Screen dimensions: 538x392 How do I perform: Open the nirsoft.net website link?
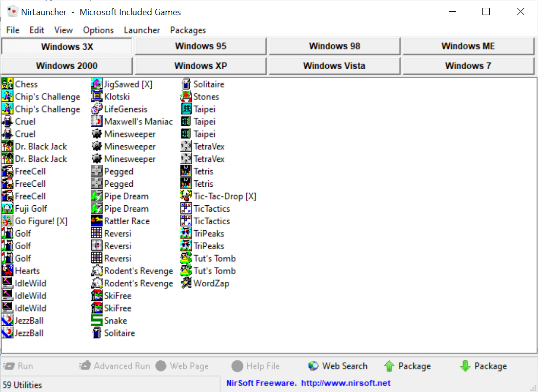[x=346, y=383]
